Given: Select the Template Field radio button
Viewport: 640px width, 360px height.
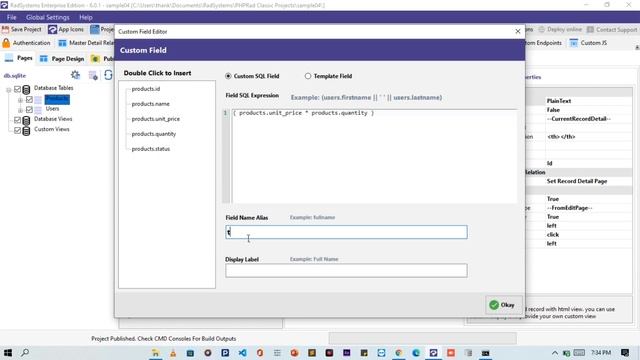Looking at the screenshot, I should [308, 76].
